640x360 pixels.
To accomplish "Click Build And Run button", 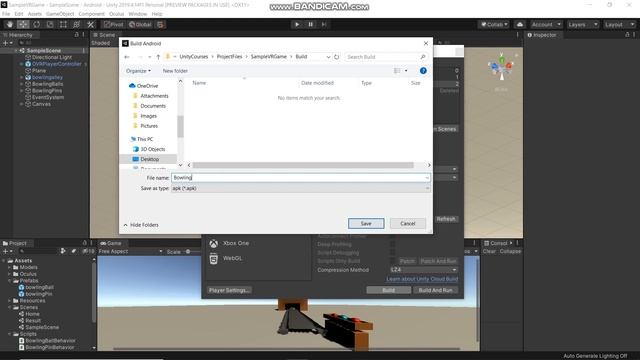I will point(436,290).
